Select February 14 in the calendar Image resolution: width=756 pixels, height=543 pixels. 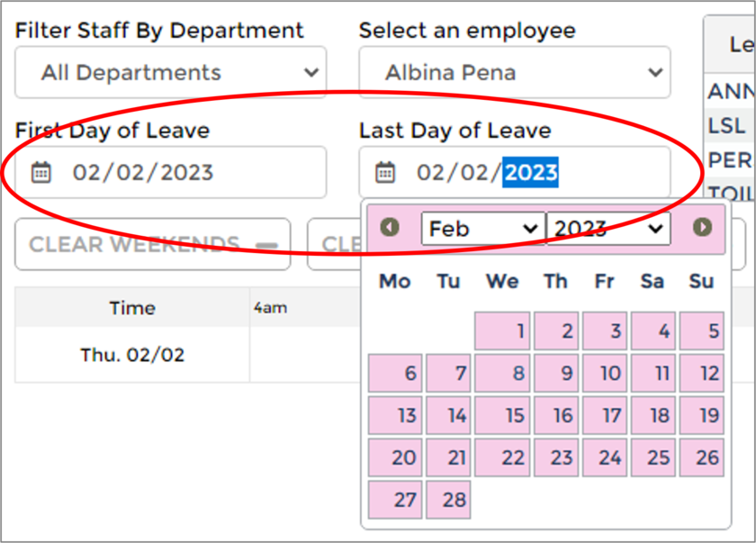(448, 414)
